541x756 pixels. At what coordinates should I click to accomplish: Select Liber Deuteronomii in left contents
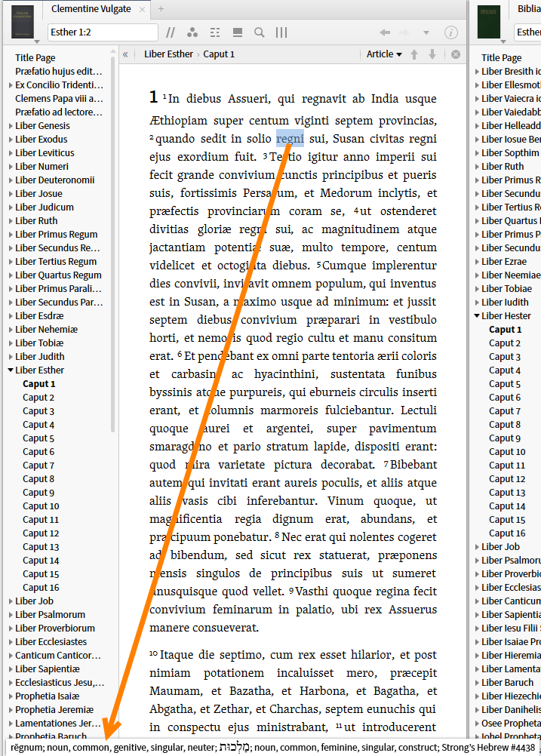(54, 180)
